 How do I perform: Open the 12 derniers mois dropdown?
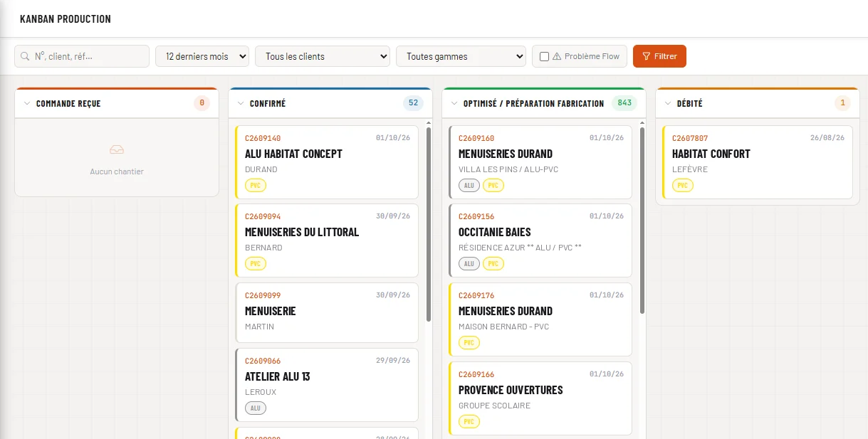[x=202, y=56]
